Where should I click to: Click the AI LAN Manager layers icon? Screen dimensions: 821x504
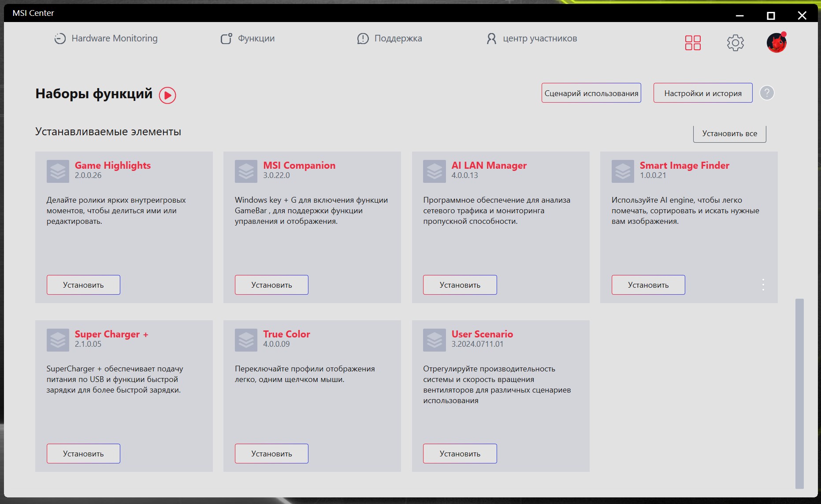tap(435, 171)
